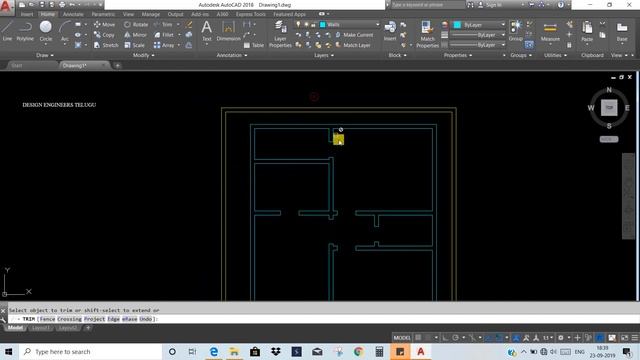Activate the Copy command
This screenshot has height=360, width=640.
[104, 35]
